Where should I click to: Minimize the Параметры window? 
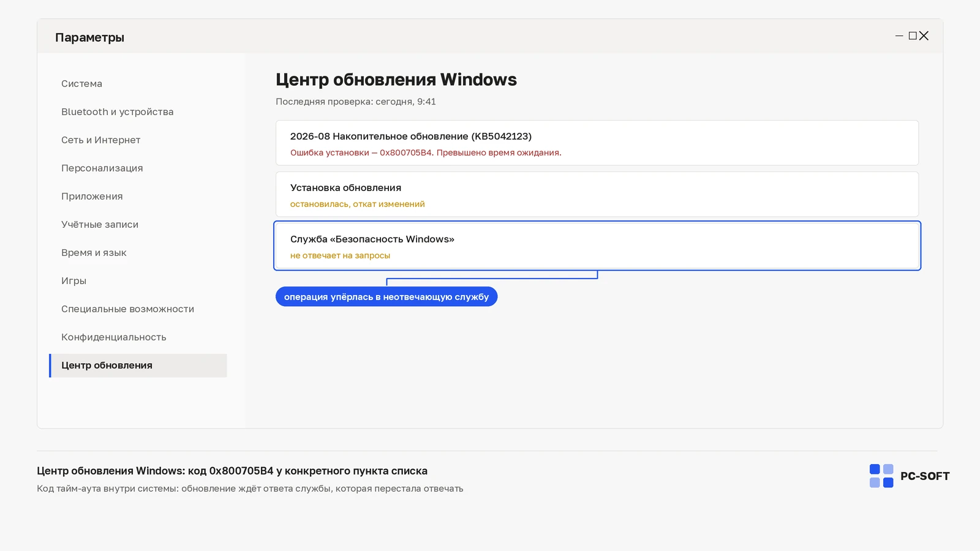(x=899, y=36)
